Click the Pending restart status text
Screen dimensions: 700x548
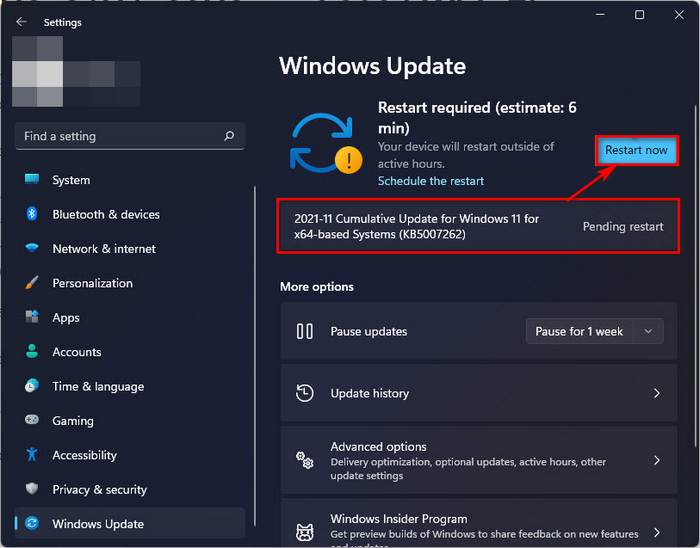point(623,226)
